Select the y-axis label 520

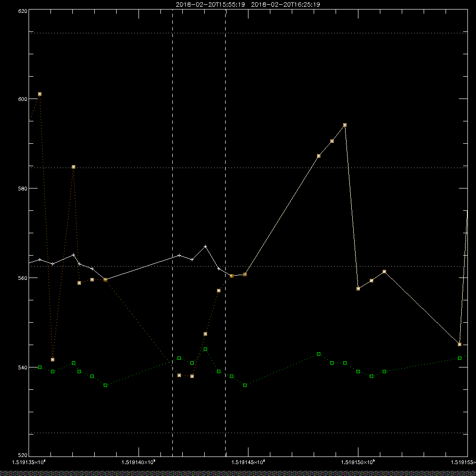coord(23,456)
